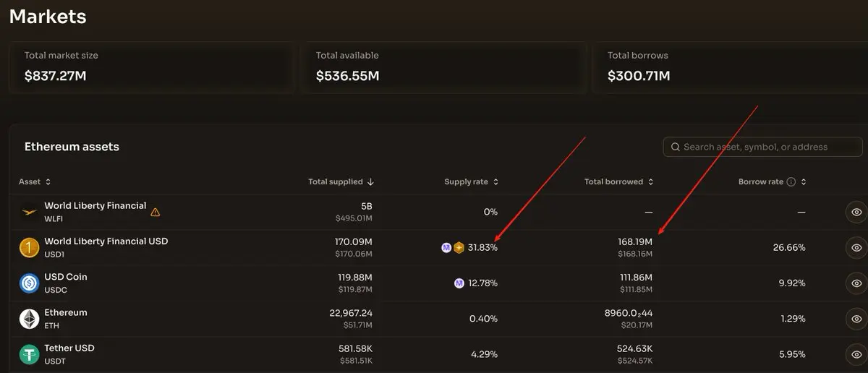Click the Markets page title
This screenshot has width=868, height=373.
(48, 17)
